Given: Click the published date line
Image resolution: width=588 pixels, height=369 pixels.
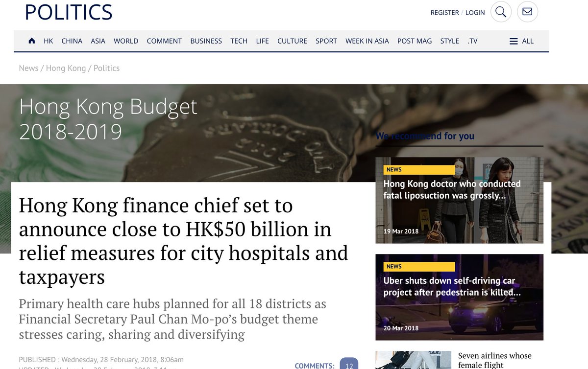Looking at the screenshot, I should click(x=101, y=360).
